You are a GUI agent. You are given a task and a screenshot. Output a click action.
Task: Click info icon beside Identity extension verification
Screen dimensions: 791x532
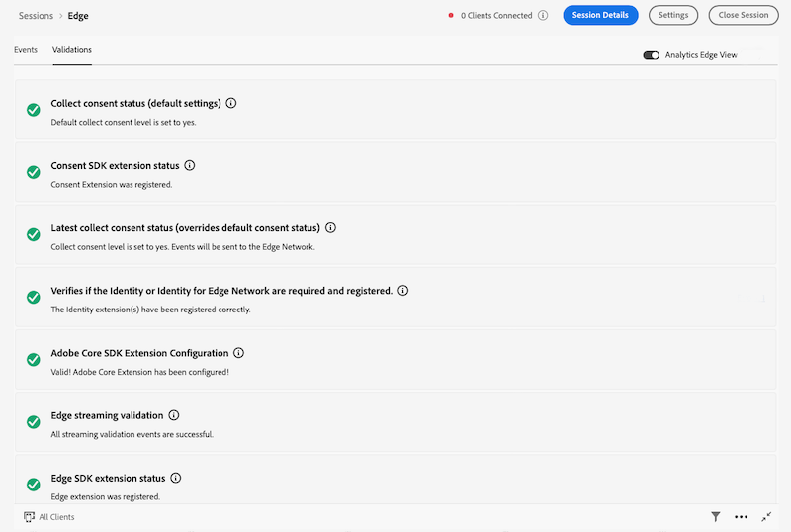(403, 291)
